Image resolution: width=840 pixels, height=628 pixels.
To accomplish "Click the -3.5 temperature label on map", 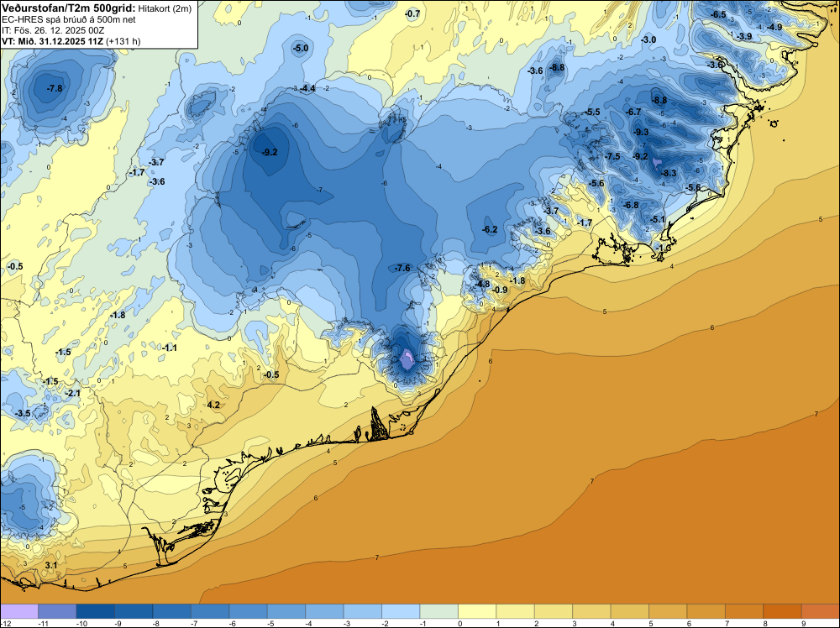I will coord(23,413).
